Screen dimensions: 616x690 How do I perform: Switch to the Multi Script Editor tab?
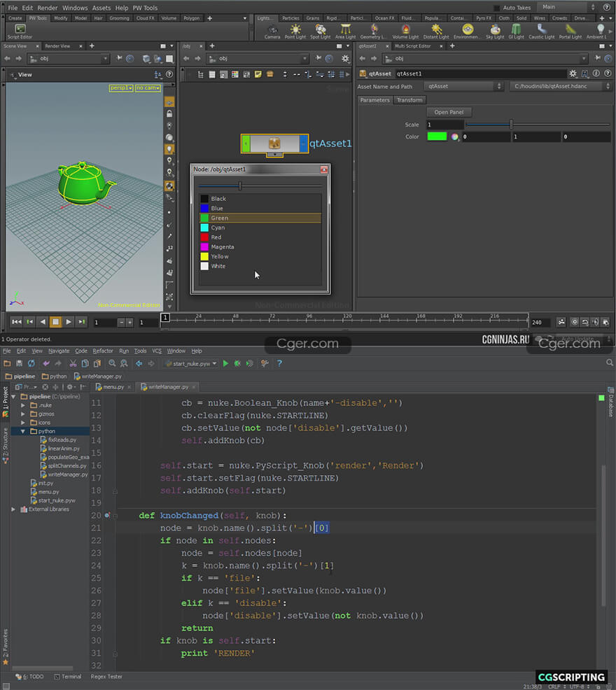412,46
